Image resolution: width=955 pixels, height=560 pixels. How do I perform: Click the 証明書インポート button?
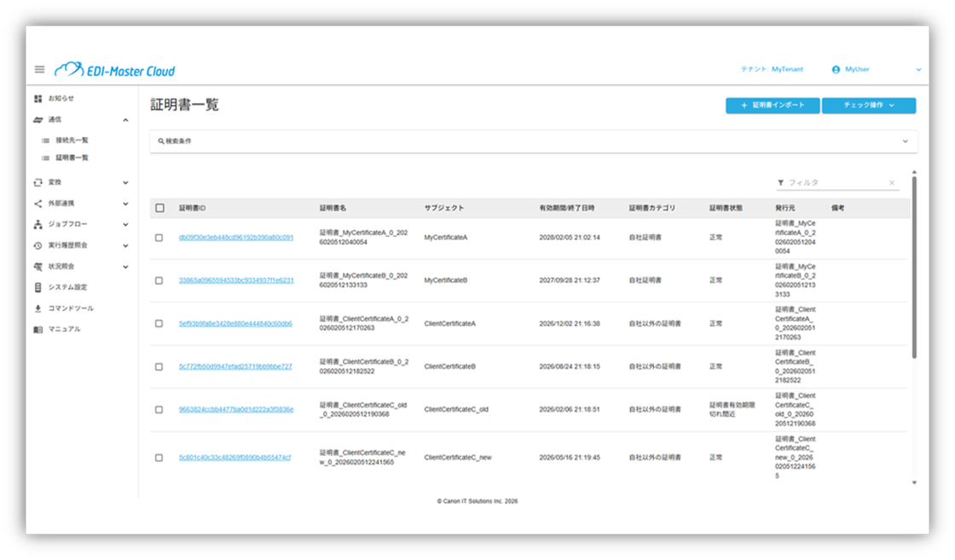tap(772, 106)
